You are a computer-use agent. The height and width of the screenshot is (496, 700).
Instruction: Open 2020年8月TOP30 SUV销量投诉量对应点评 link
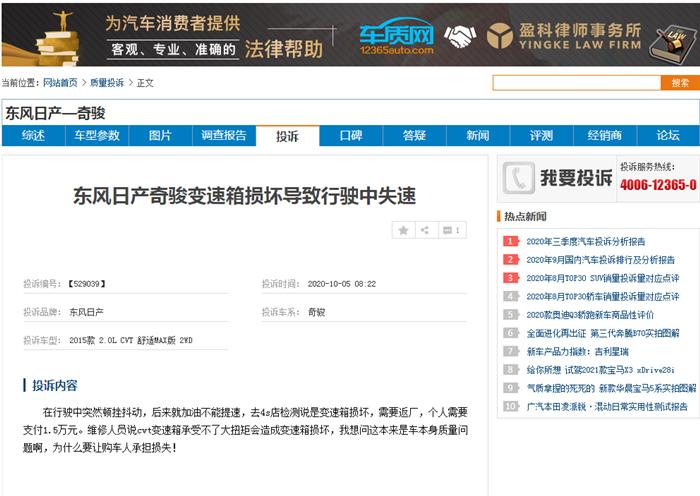pyautogui.click(x=603, y=278)
